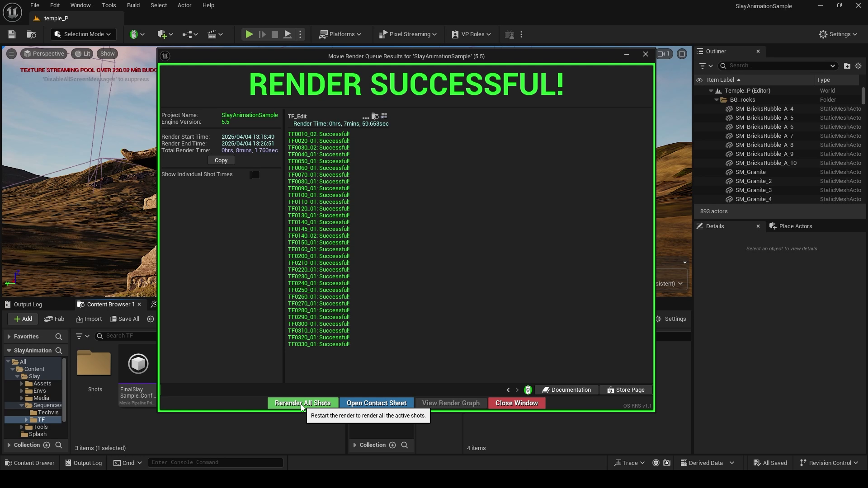868x488 pixels.
Task: Open Fab from Content Browser
Action: (54, 319)
